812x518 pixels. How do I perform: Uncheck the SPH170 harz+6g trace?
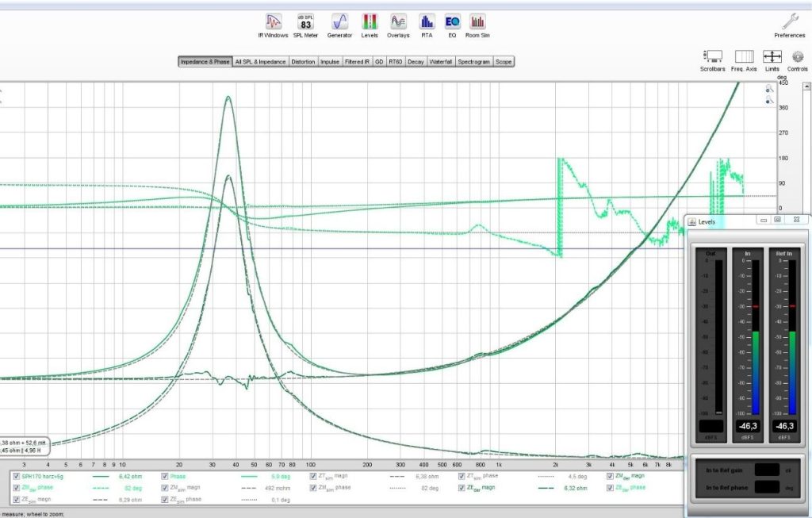tap(16, 477)
